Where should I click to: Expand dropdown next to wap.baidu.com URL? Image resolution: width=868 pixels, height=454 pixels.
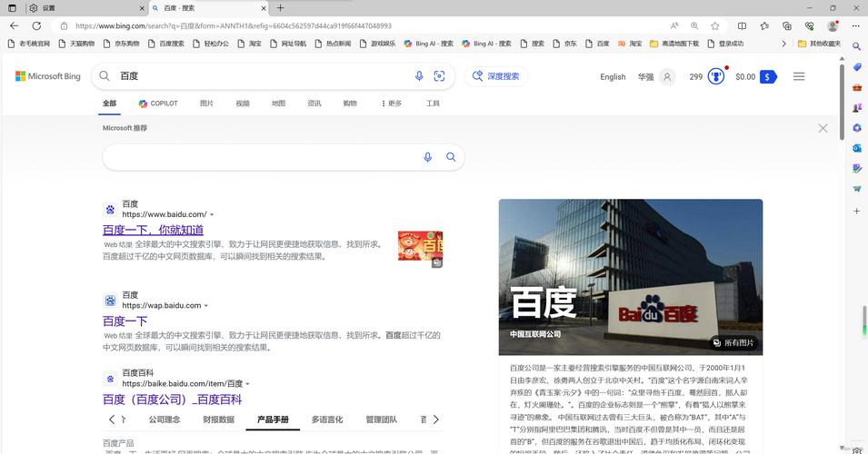(206, 306)
